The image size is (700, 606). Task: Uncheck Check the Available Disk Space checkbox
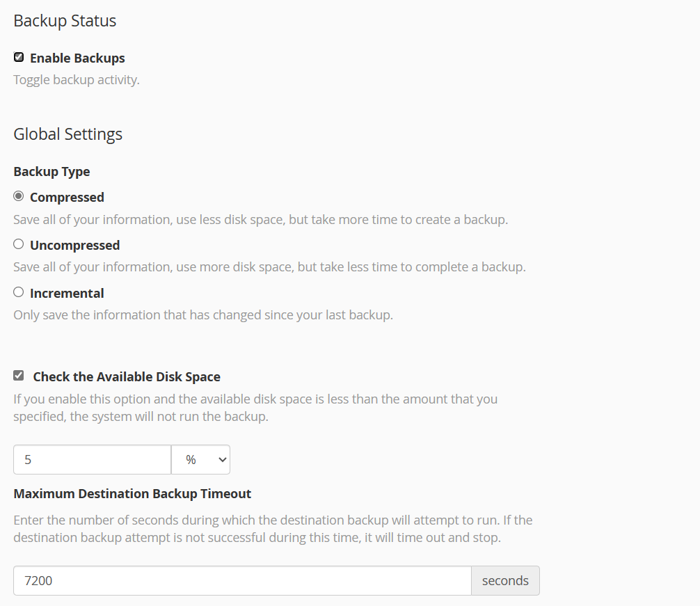click(x=19, y=376)
